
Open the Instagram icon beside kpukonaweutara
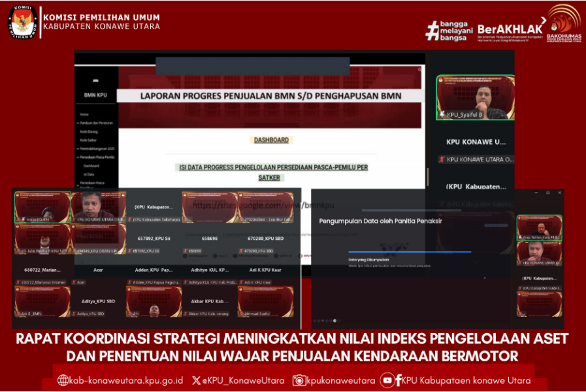tap(299, 380)
